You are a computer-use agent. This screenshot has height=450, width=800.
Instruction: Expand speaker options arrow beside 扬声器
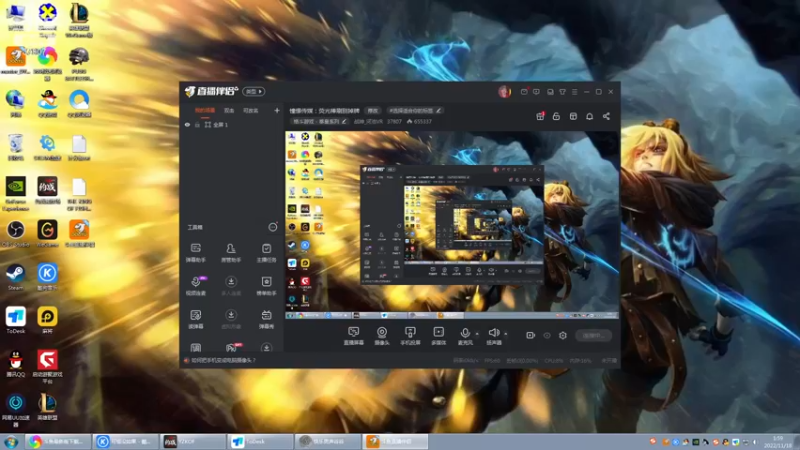(506, 334)
